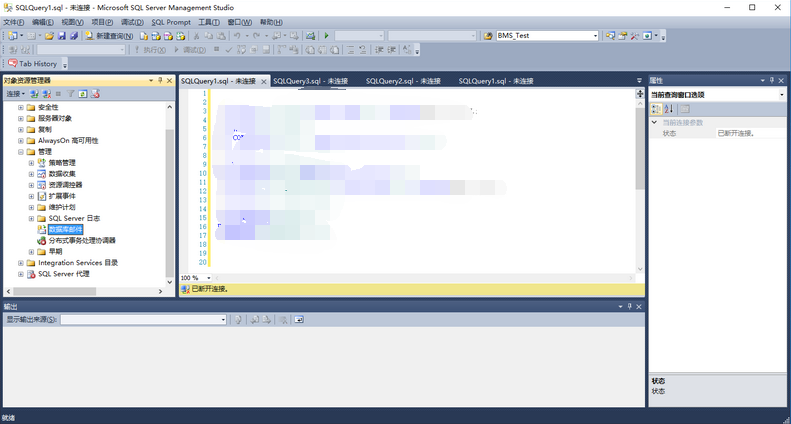Click the red-marked icon after Refresh in Object Explorer
Viewport: 791px width, 424px height.
(x=95, y=94)
